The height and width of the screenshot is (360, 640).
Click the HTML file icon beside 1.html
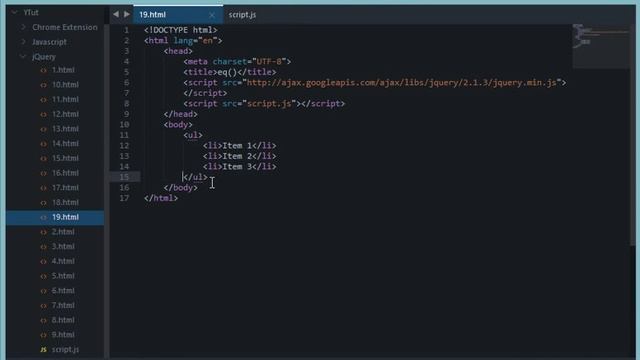click(44, 70)
